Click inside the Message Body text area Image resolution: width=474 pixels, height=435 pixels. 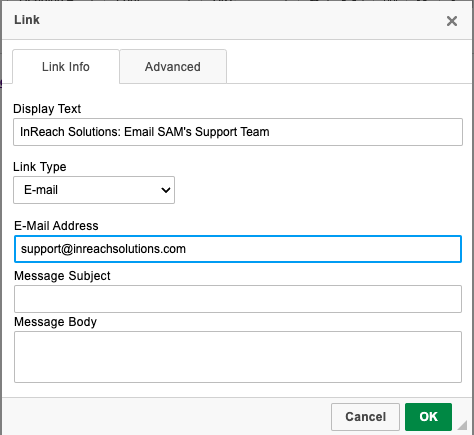(x=238, y=357)
